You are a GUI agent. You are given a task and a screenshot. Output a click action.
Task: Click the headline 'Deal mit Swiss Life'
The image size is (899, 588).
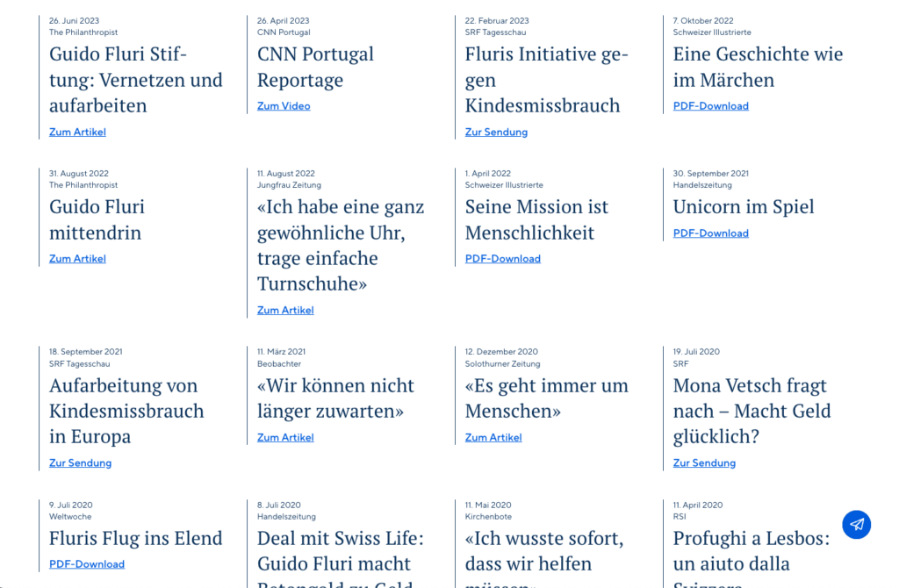click(x=340, y=538)
